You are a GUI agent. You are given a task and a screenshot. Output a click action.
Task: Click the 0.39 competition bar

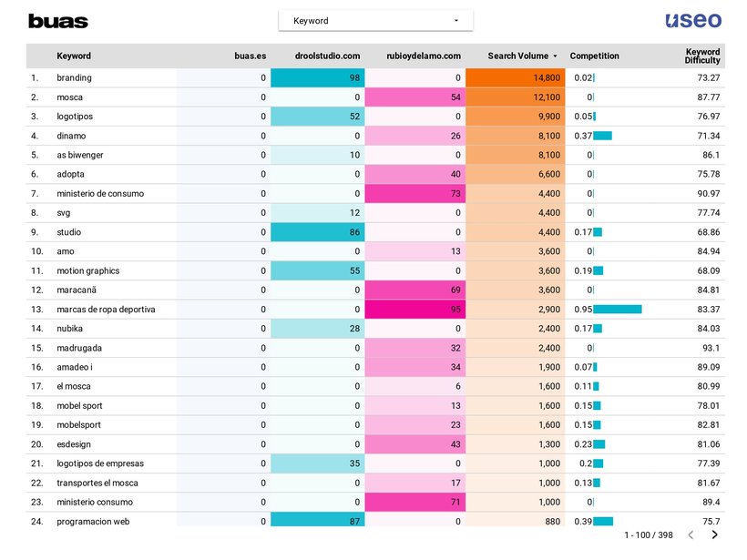coord(603,522)
